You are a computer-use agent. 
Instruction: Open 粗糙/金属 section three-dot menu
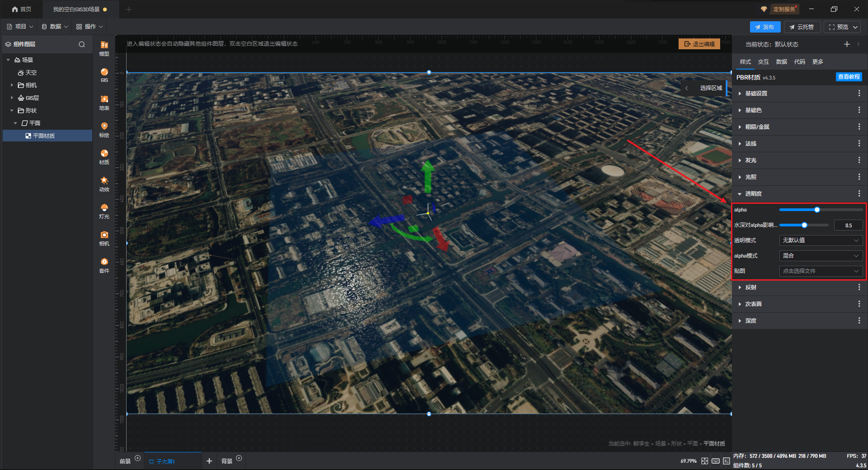coord(859,127)
